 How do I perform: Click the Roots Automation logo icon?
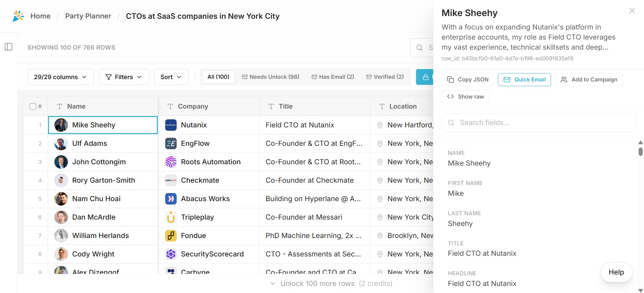pos(171,162)
